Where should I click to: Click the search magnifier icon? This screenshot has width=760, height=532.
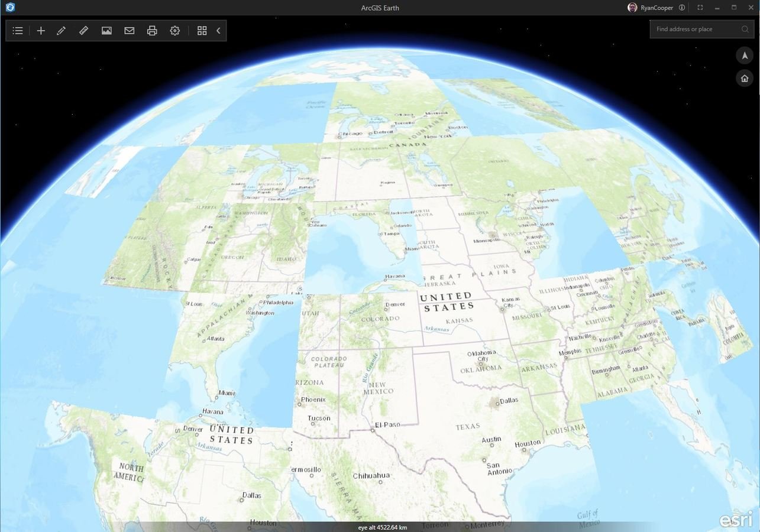point(745,29)
